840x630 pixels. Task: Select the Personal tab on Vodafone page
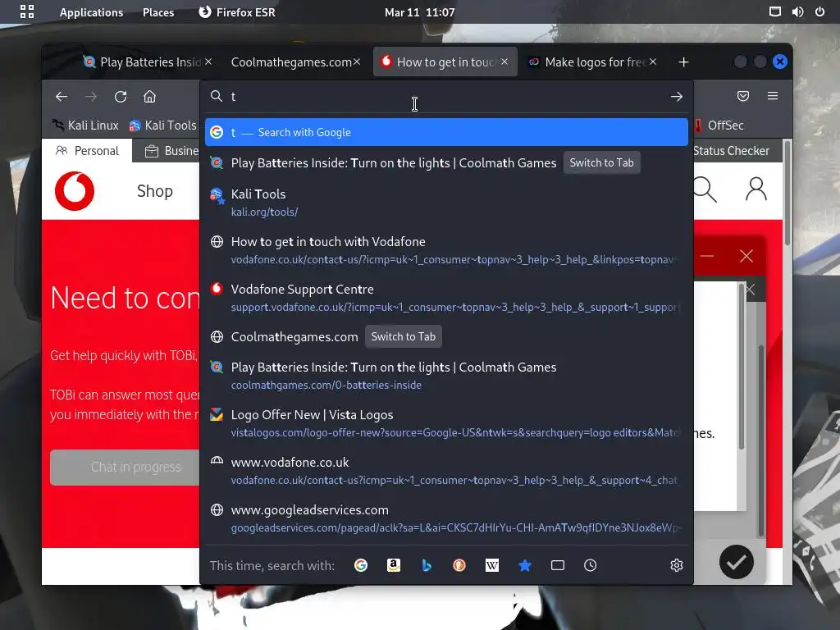pos(87,151)
